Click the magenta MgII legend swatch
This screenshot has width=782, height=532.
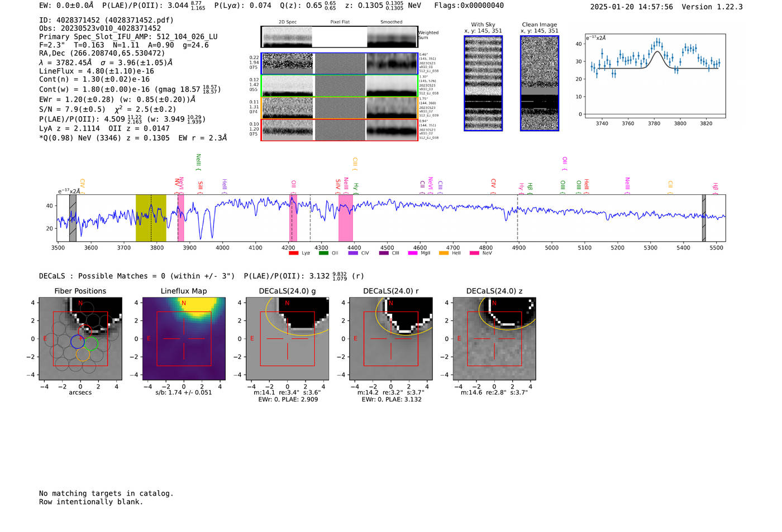[413, 253]
